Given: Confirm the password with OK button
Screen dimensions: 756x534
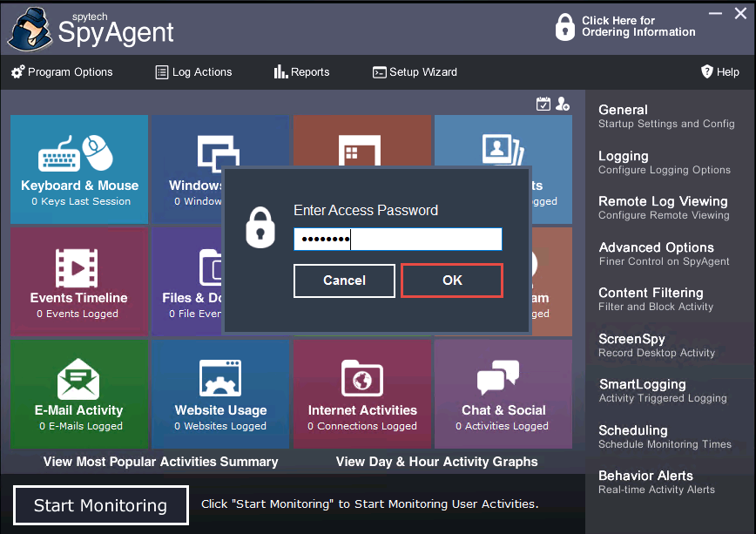Looking at the screenshot, I should [452, 281].
